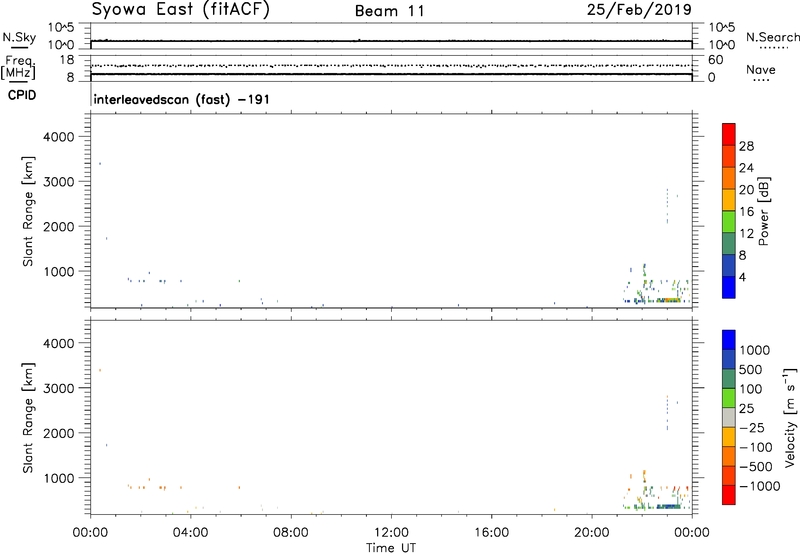Click the "Power [dB]" colorbar title
Image resolution: width=800 pixels, height=554 pixels.
pos(764,211)
